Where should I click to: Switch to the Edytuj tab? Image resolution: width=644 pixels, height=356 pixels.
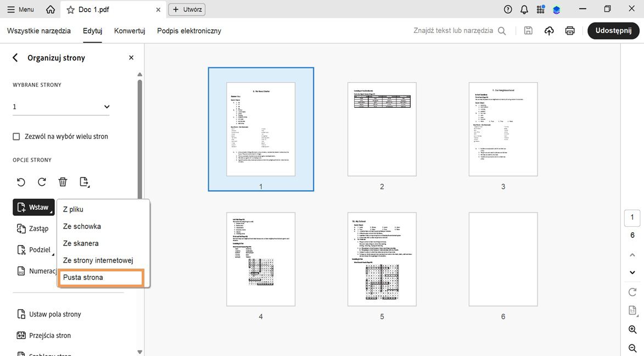(92, 31)
